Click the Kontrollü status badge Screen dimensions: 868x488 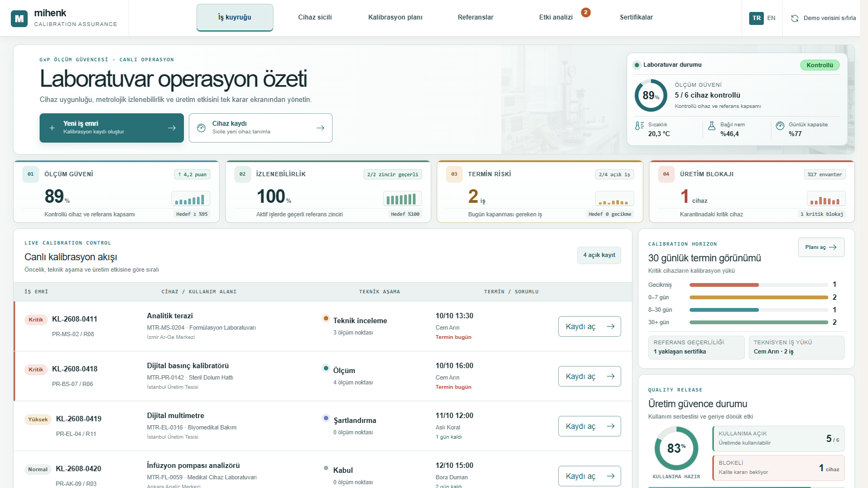tap(820, 65)
